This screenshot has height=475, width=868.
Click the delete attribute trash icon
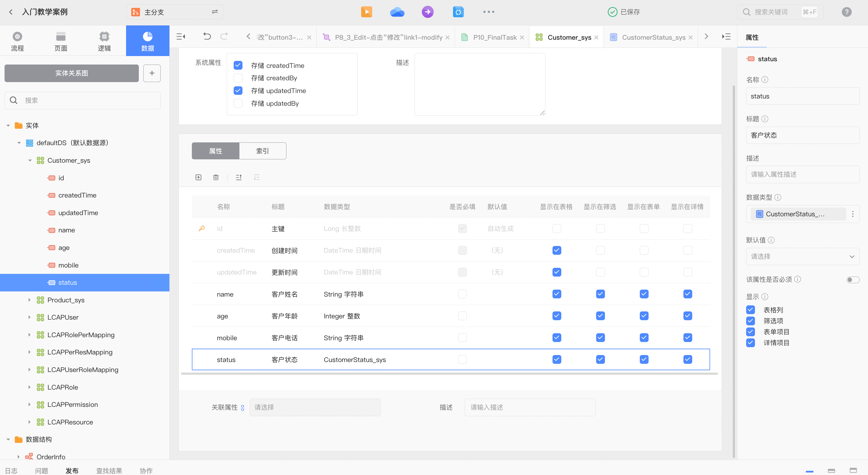[216, 177]
